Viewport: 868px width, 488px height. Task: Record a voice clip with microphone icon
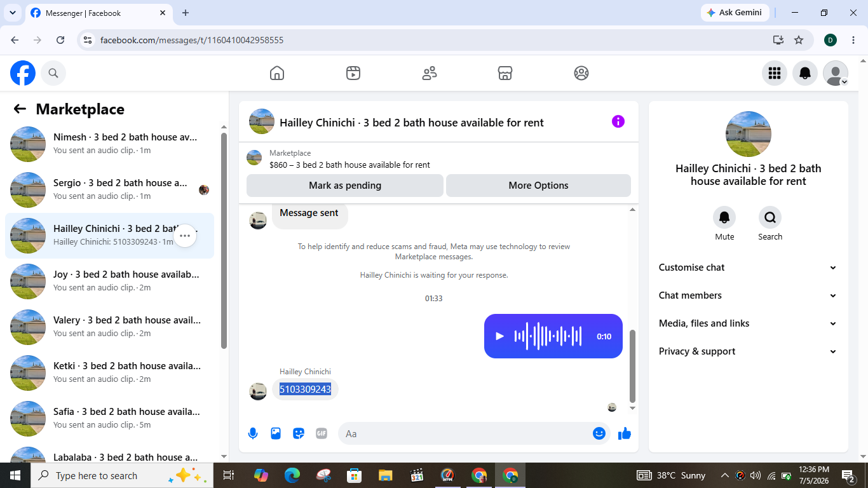(x=253, y=433)
